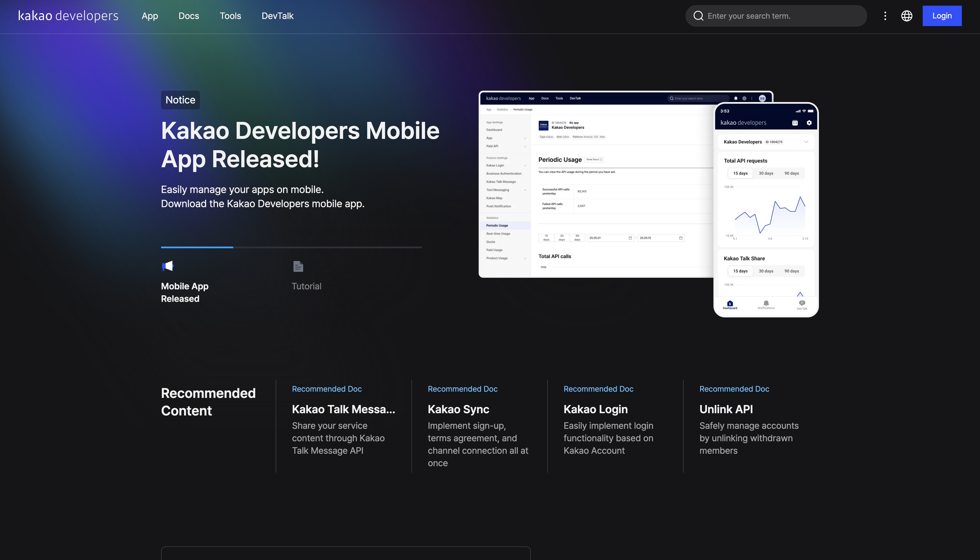This screenshot has height=560, width=980.
Task: Click the search magnifier icon
Action: pyautogui.click(x=698, y=16)
